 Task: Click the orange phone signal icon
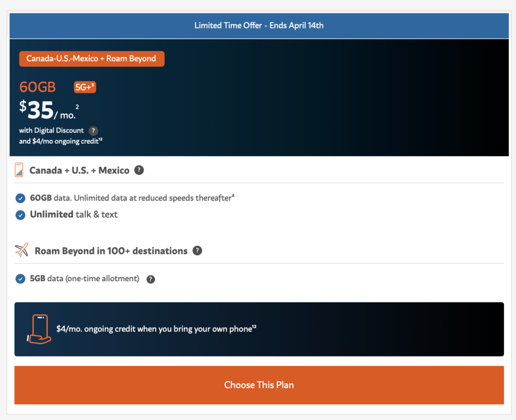click(x=19, y=170)
